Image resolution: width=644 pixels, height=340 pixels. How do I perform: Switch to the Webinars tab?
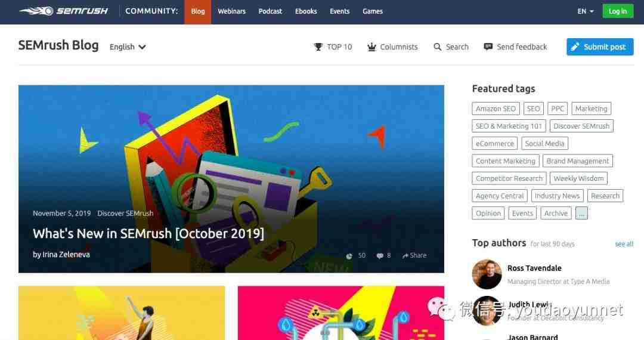coord(231,11)
